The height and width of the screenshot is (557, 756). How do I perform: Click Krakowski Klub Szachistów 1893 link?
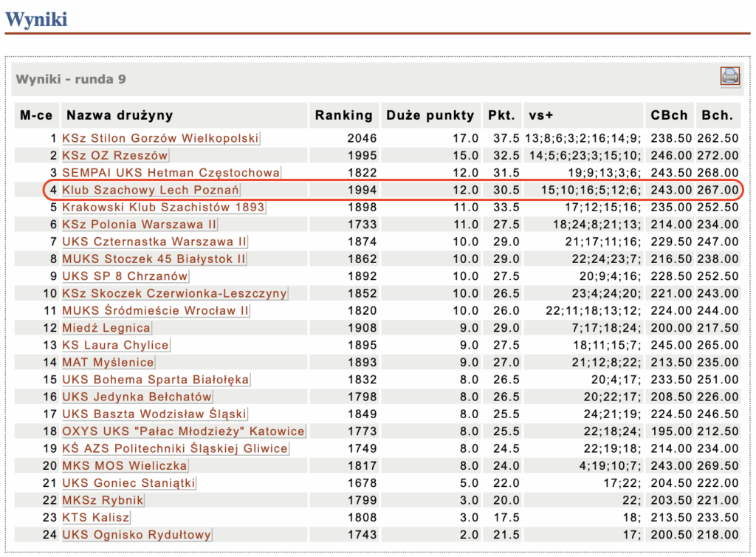pyautogui.click(x=163, y=207)
